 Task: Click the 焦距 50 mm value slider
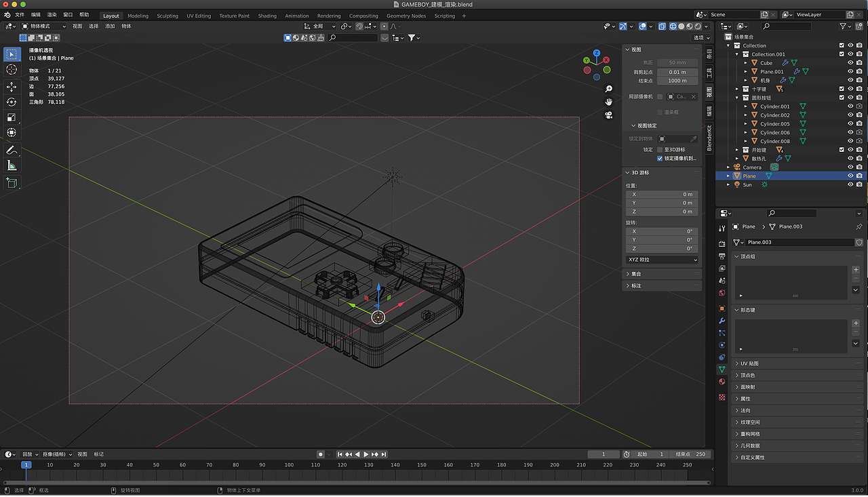[x=677, y=63]
